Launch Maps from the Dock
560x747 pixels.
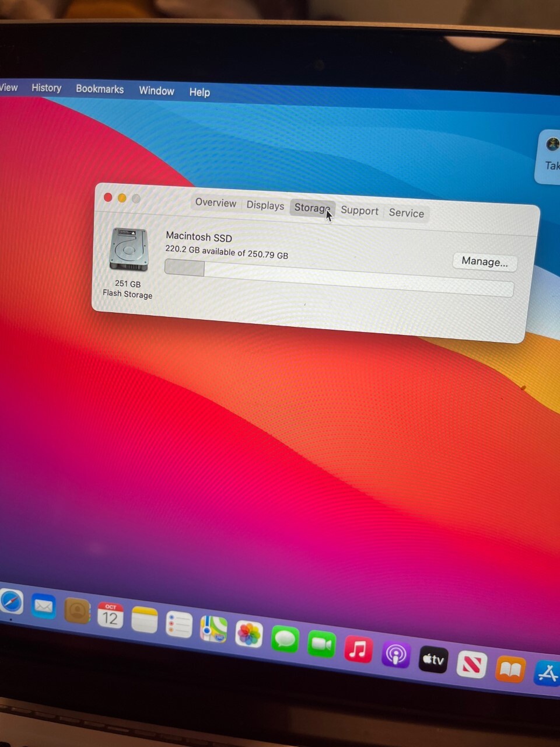click(x=213, y=629)
